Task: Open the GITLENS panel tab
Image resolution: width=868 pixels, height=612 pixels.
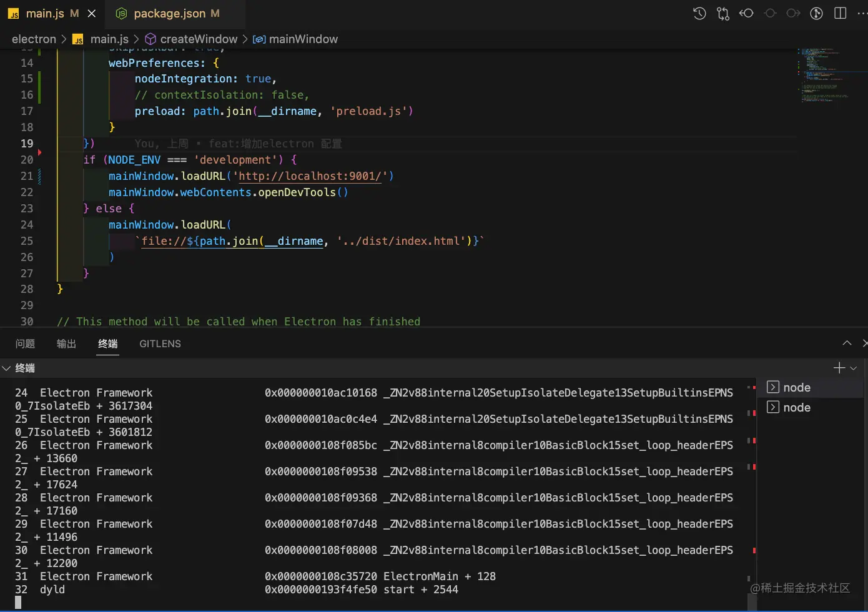Action: 160,343
